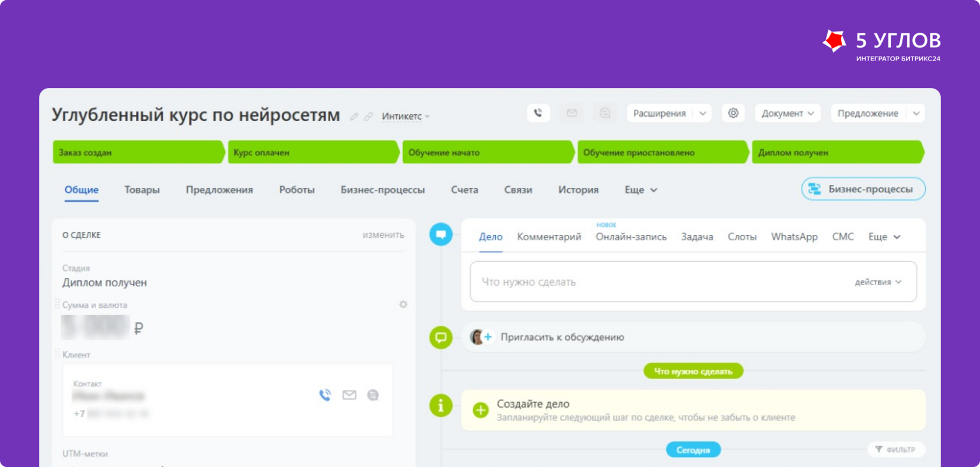Open the фильтр button in timeline
The width and height of the screenshot is (980, 467).
(895, 450)
